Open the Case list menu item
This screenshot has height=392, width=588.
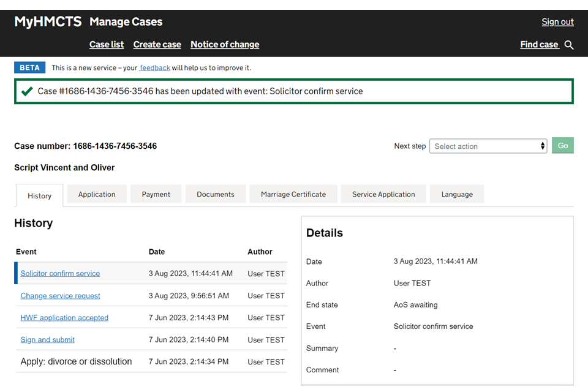click(107, 44)
